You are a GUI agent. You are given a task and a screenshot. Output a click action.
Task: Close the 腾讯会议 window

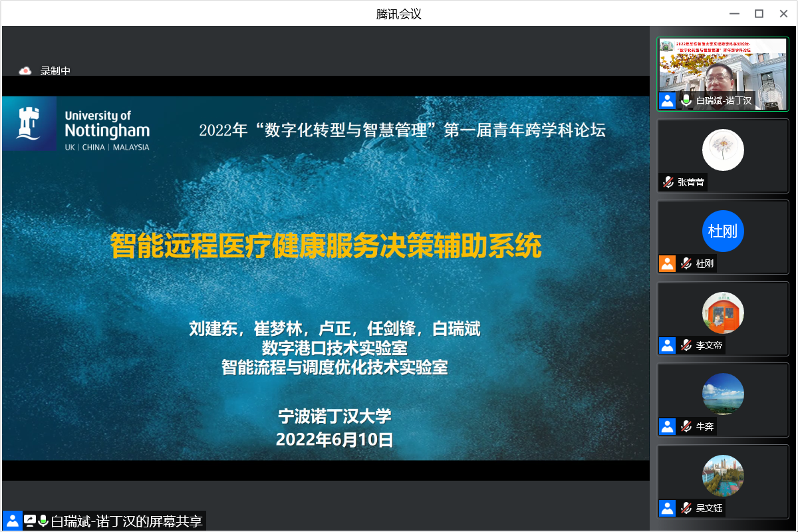(x=783, y=13)
